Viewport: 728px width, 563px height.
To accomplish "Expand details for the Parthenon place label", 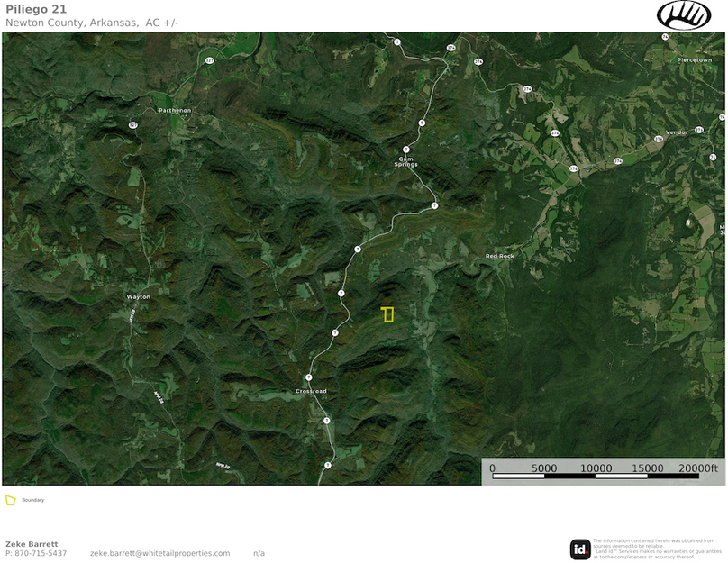I will pos(175,111).
